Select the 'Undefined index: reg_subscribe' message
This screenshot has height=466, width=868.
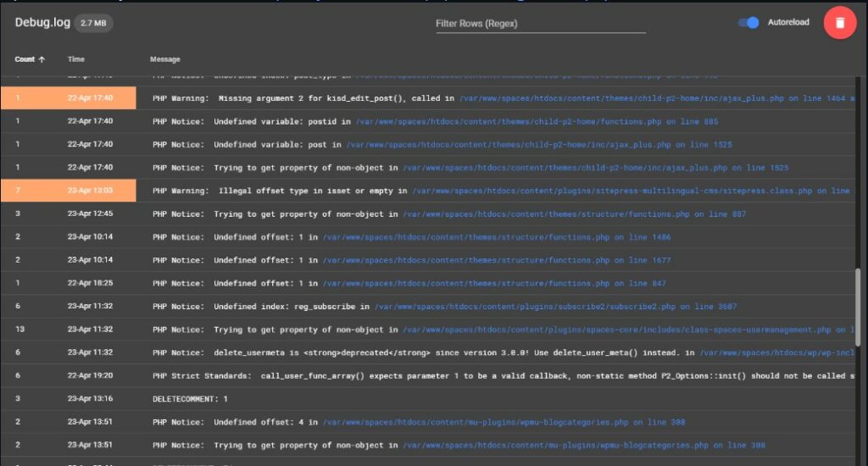click(261, 307)
